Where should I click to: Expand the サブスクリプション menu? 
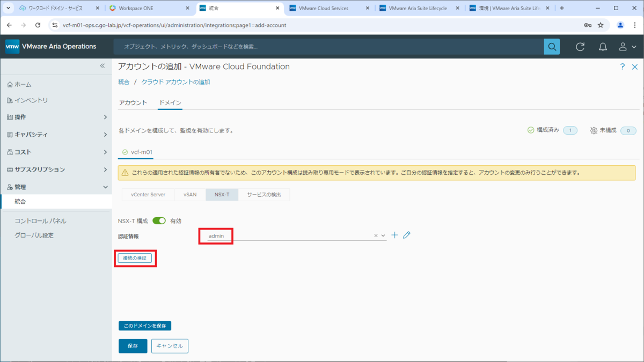click(56, 169)
